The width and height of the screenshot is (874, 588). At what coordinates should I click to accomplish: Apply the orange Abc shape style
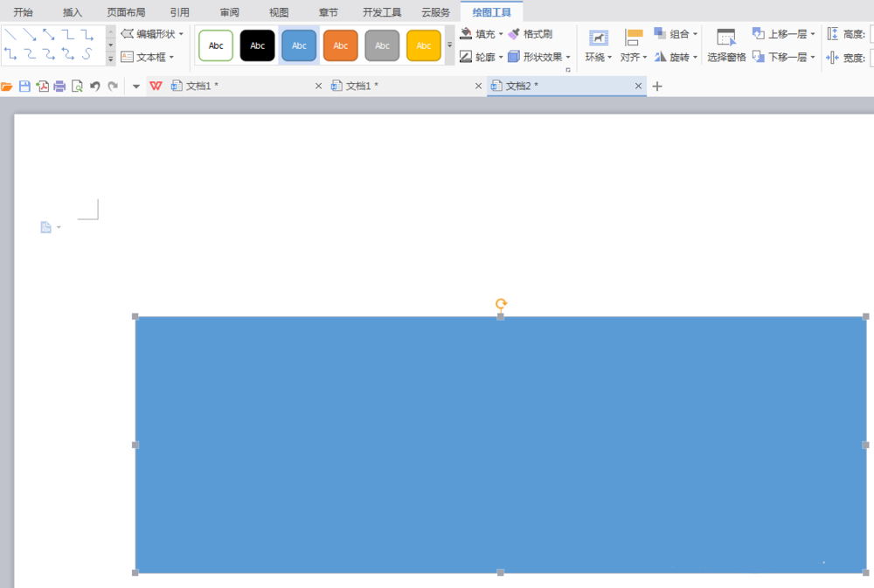tap(341, 45)
